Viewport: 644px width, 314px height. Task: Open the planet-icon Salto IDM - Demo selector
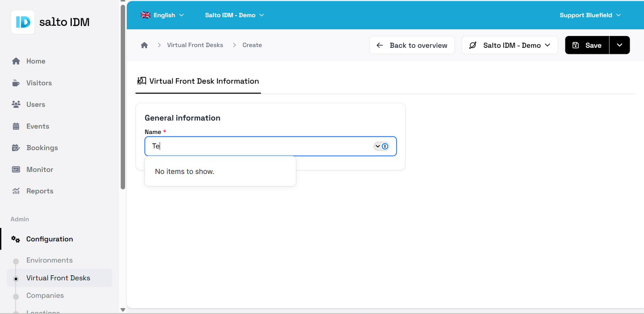(510, 45)
